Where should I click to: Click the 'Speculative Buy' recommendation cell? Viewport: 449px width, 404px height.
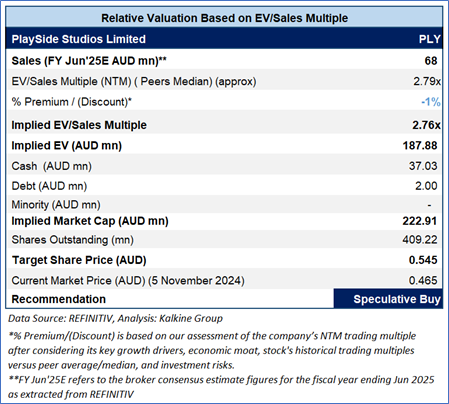click(388, 299)
